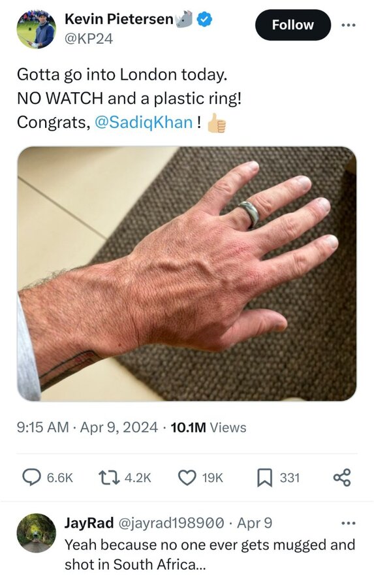Open the Kevin Pietersen display name
This screenshot has height=588, width=374.
pyautogui.click(x=119, y=19)
